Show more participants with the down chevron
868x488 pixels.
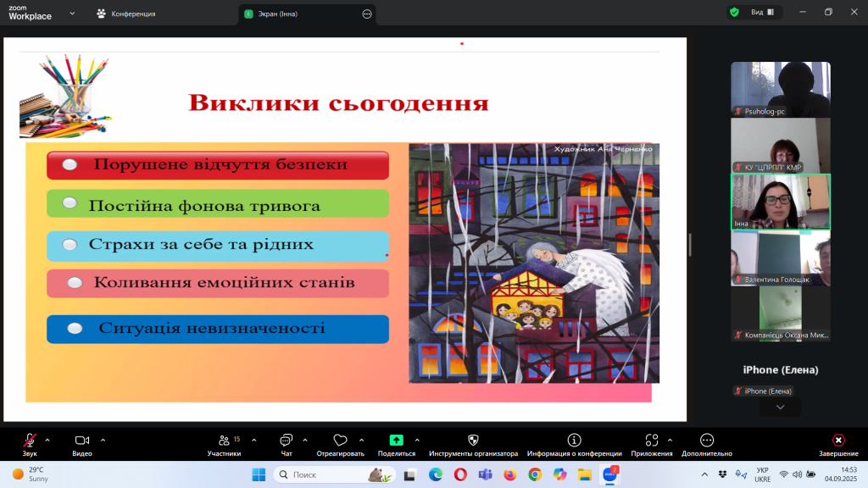coord(781,408)
